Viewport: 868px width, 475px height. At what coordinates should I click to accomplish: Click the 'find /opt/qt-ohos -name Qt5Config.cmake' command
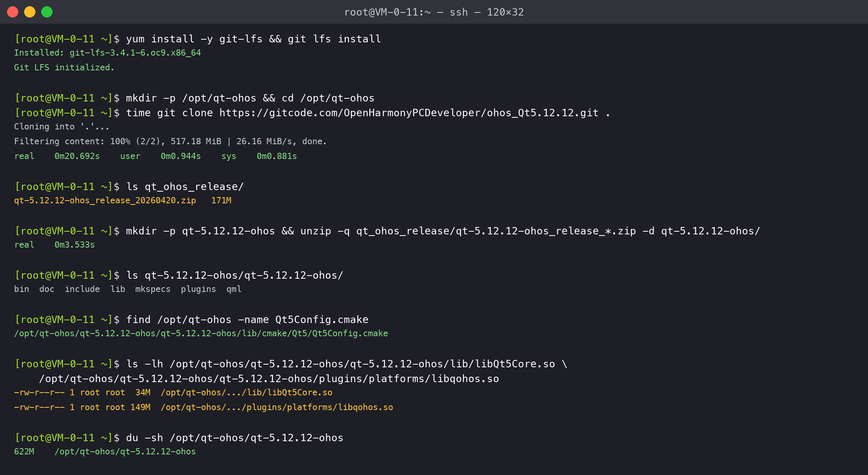[x=247, y=320]
